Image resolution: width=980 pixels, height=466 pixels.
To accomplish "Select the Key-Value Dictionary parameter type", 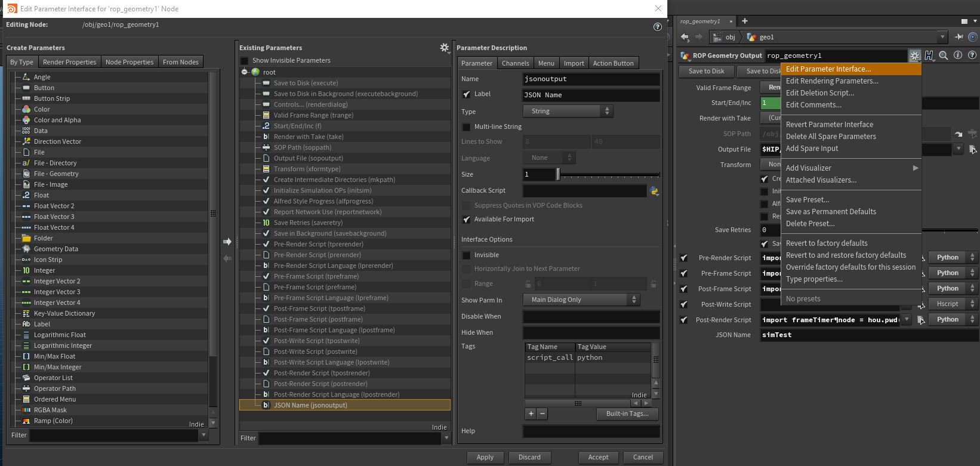I will 64,313.
